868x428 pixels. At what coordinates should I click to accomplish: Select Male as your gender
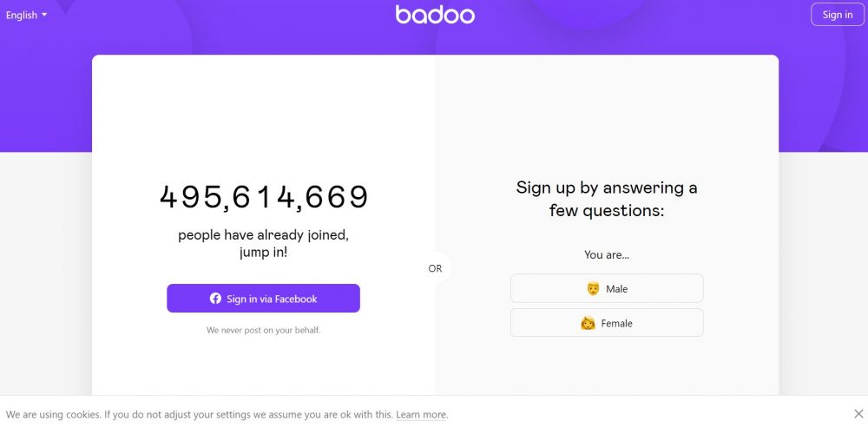(607, 288)
